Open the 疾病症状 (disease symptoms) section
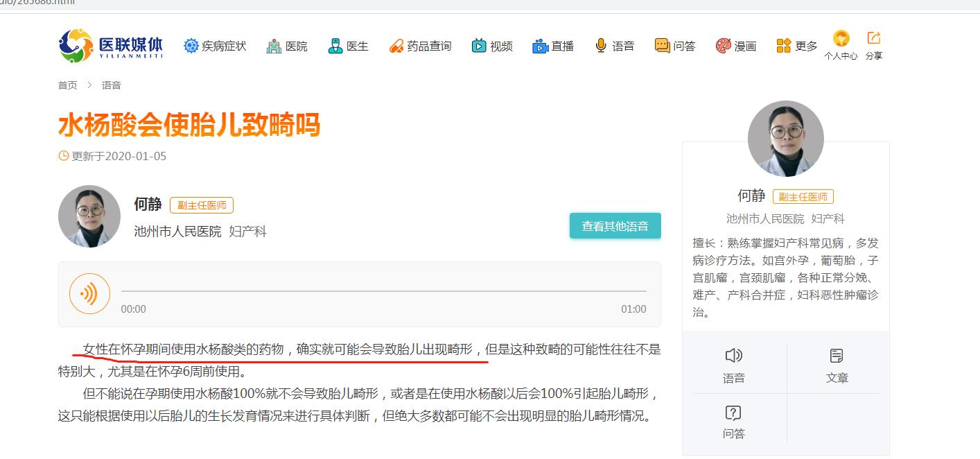 pos(215,45)
